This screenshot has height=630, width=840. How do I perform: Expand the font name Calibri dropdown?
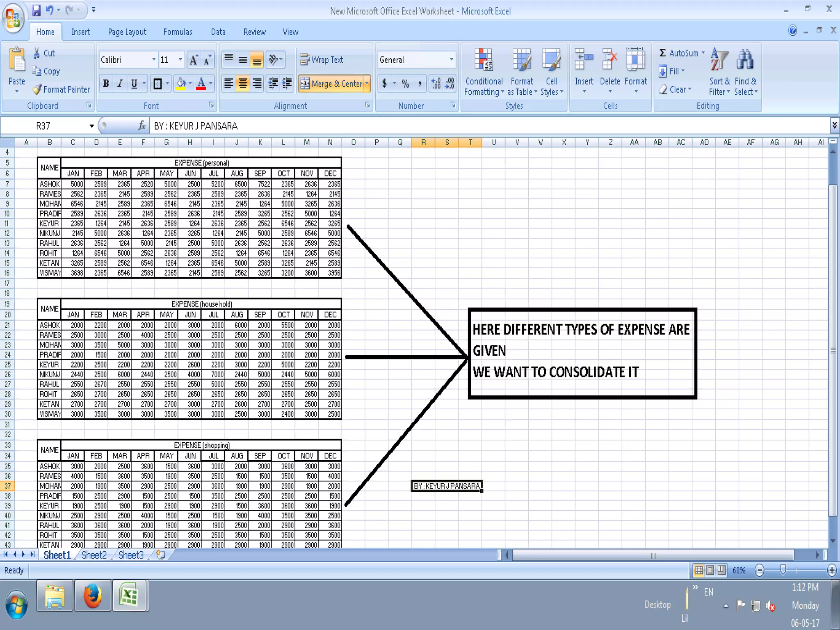(x=154, y=60)
